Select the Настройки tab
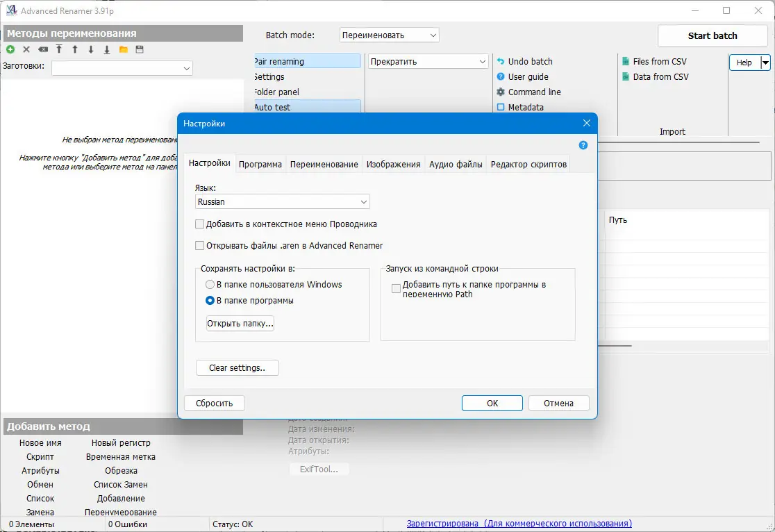Screen dimensions: 775x532 (x=210, y=163)
